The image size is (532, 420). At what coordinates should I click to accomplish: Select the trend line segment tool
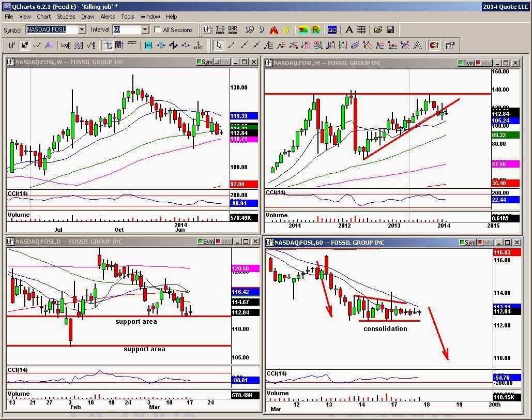[232, 45]
